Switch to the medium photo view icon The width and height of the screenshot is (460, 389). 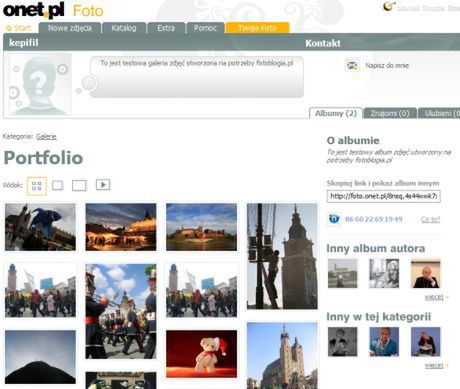58,185
